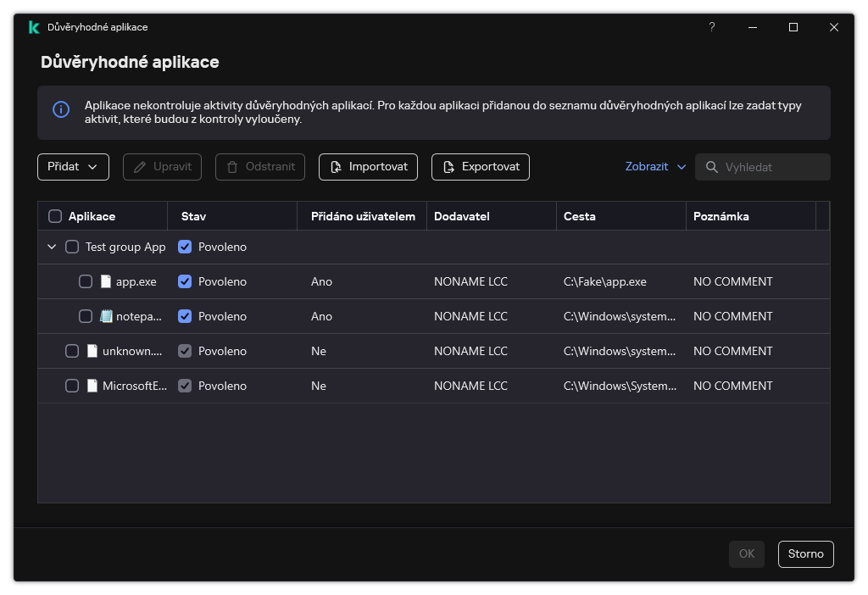The image size is (868, 595).
Task: Sort by the Cesta column header
Action: click(x=580, y=216)
